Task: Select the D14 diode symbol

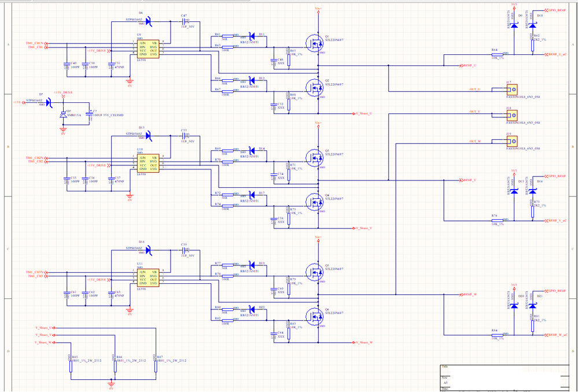Action: tap(252, 150)
